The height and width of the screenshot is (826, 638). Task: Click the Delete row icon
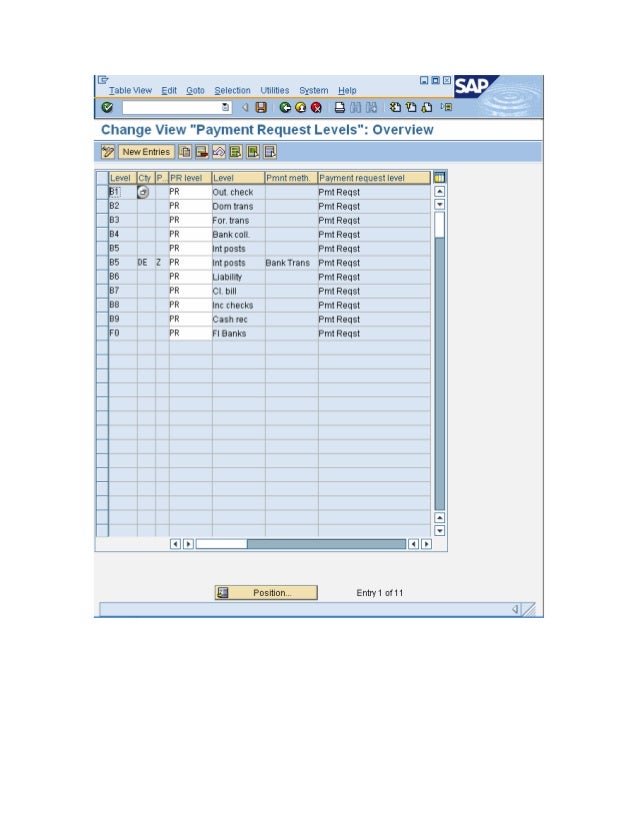[202, 152]
